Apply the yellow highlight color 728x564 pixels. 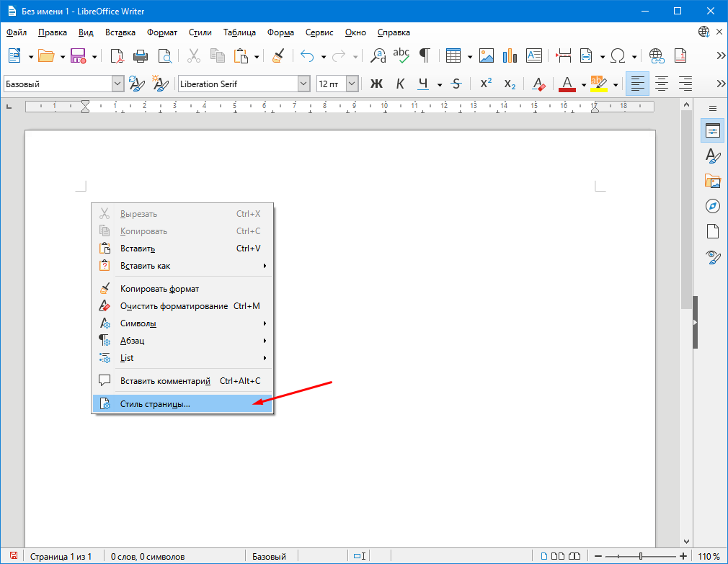(x=599, y=84)
